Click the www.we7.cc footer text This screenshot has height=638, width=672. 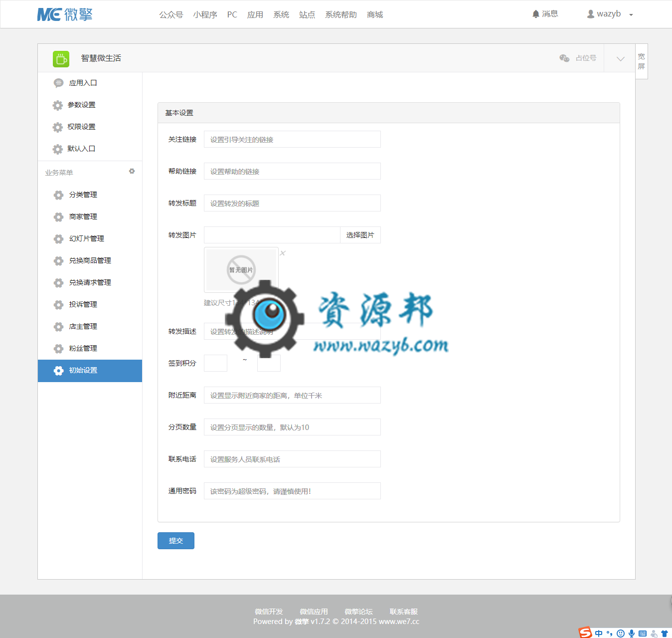tap(399, 622)
